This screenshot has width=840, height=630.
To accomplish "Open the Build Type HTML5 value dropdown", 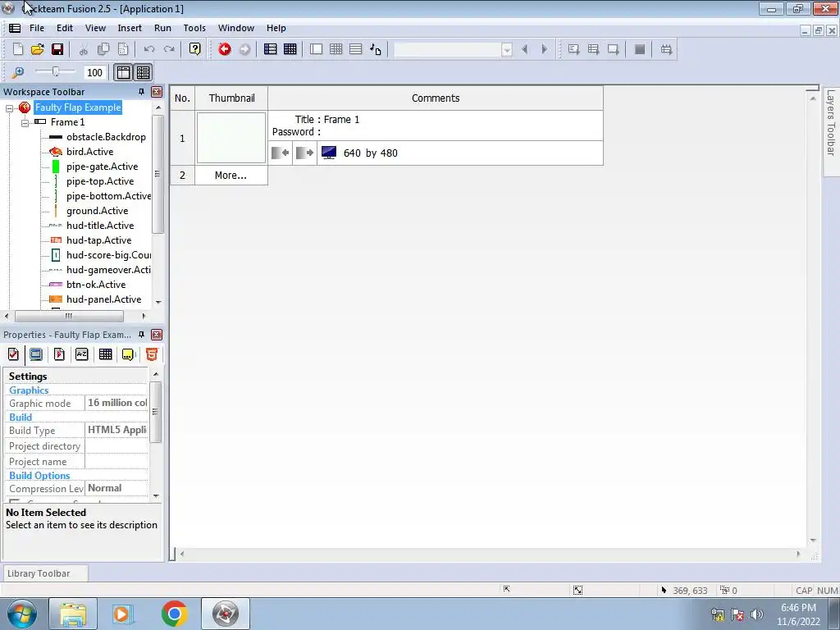I will (x=116, y=430).
